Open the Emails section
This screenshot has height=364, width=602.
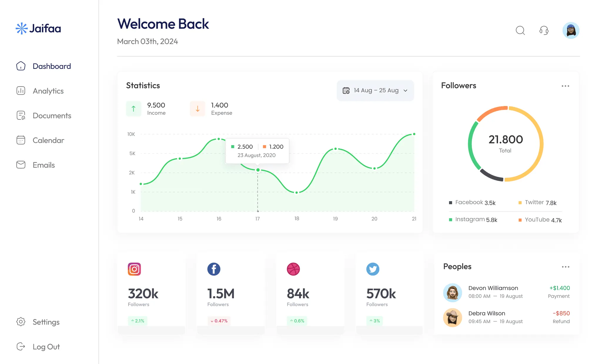[44, 165]
